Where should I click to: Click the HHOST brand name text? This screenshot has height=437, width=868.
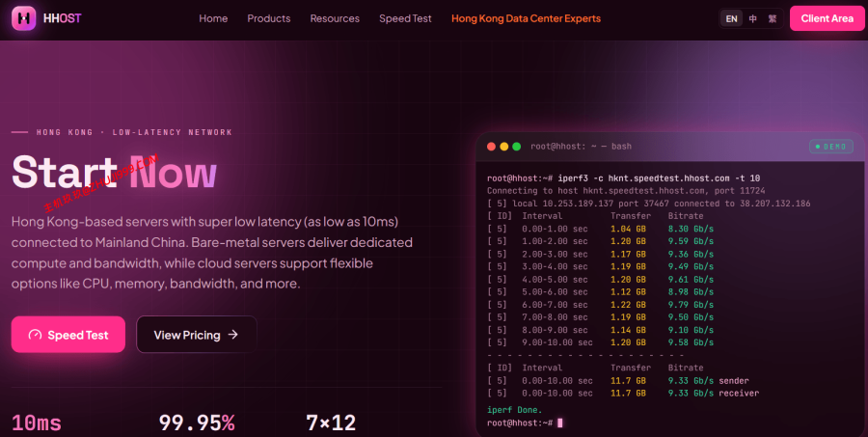click(x=62, y=18)
